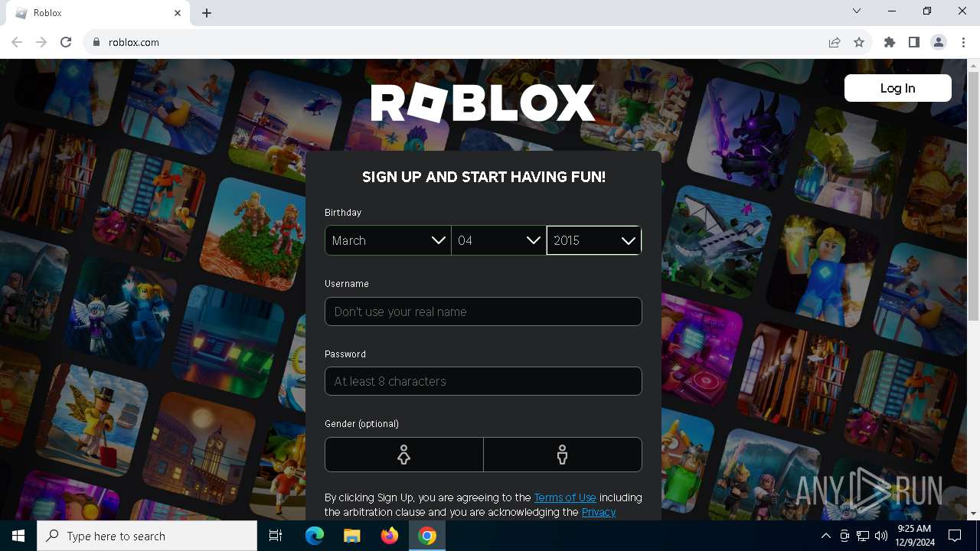Click the Password input field
980x551 pixels.
point(483,381)
